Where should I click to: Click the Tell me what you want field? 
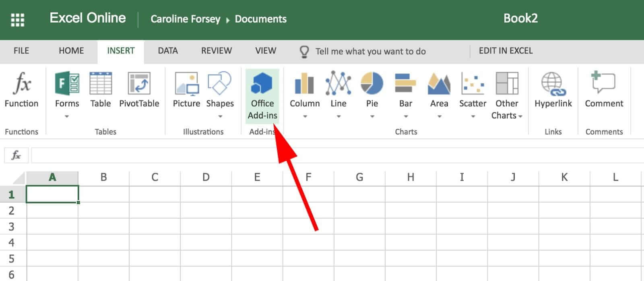coord(370,52)
